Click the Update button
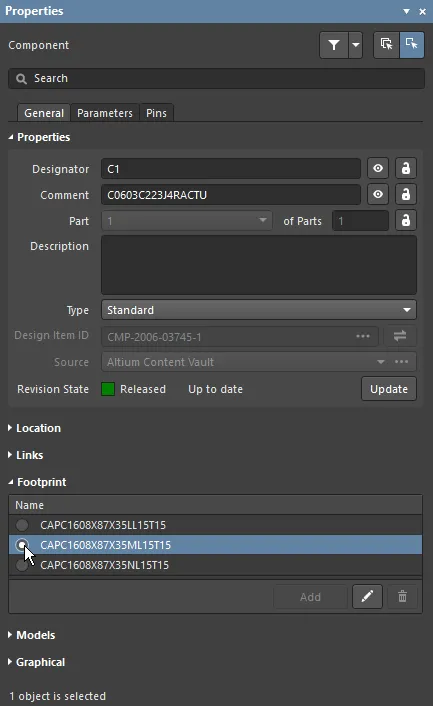 [x=389, y=389]
